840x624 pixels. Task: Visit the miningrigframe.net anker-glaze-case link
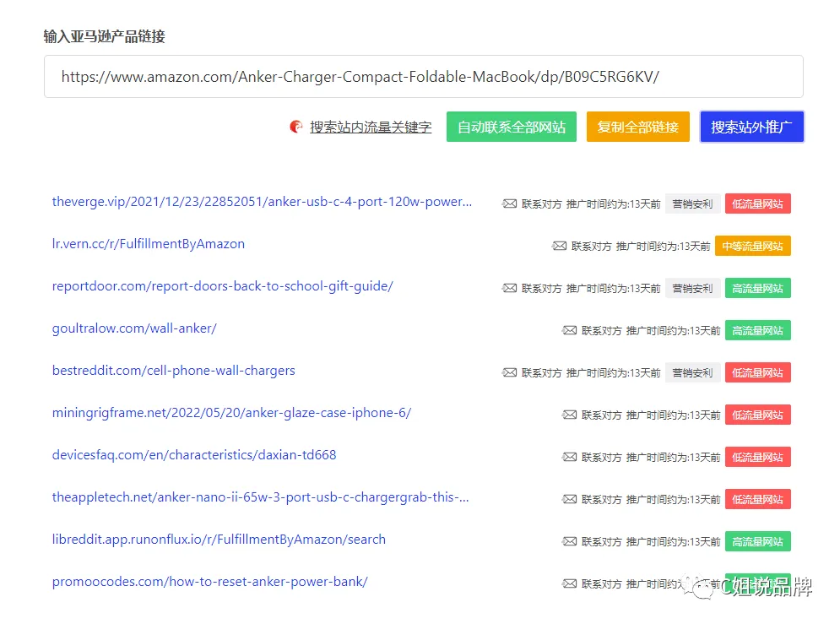pos(231,413)
